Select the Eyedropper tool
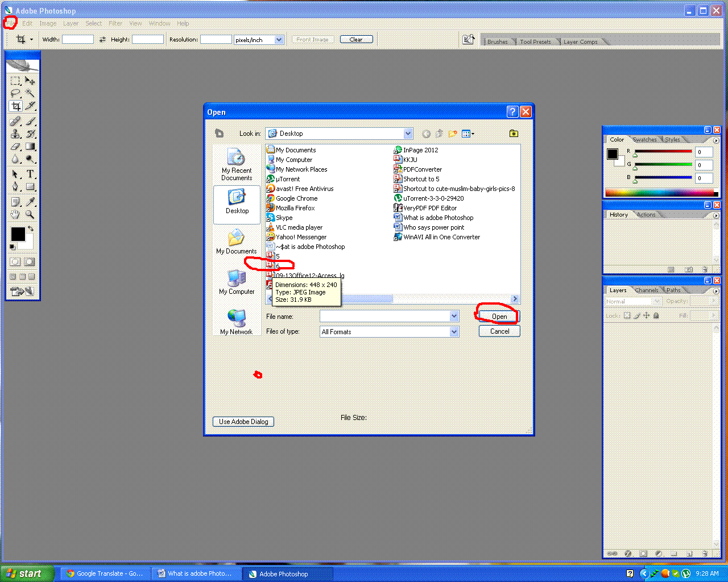This screenshot has width=728, height=582. pos(30,202)
